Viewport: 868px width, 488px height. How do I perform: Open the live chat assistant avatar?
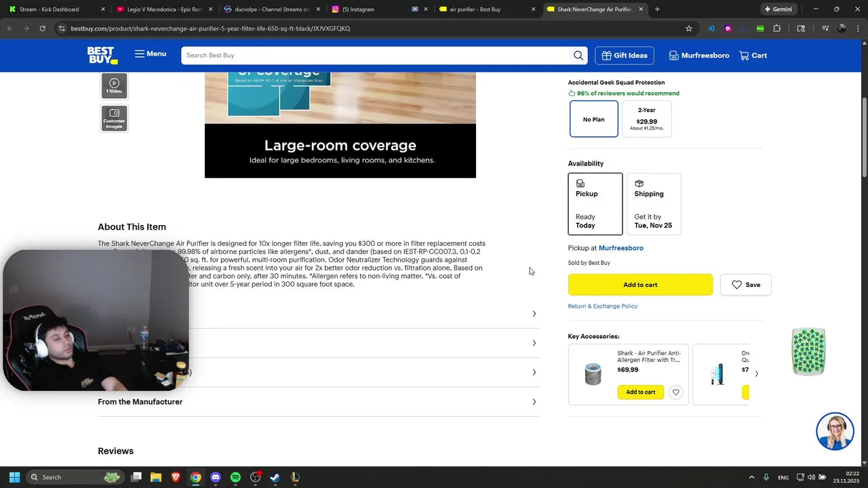click(835, 431)
